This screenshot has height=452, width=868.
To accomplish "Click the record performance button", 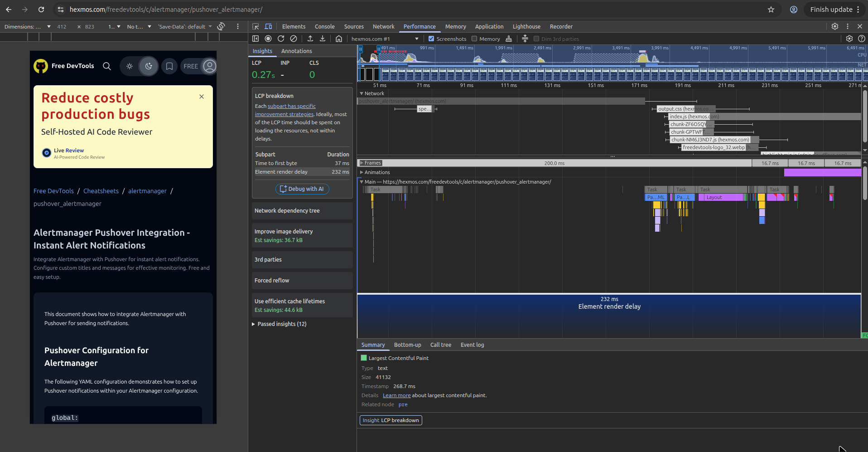I will pos(268,39).
